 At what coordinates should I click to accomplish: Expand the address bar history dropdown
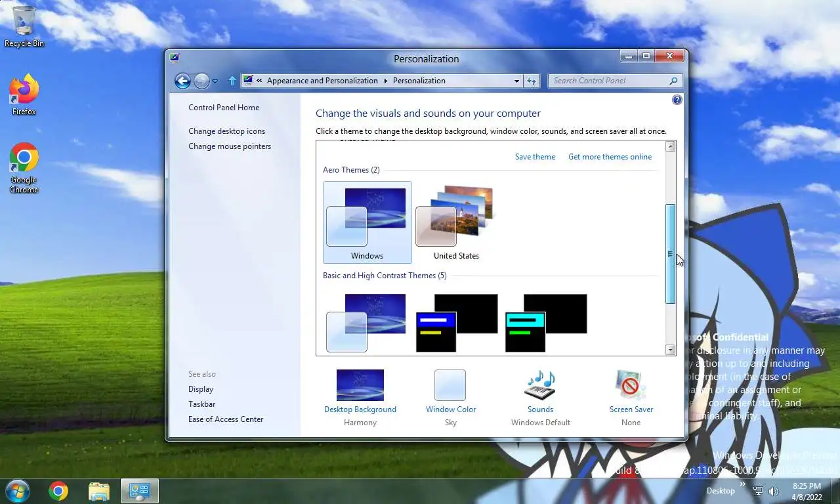(516, 81)
